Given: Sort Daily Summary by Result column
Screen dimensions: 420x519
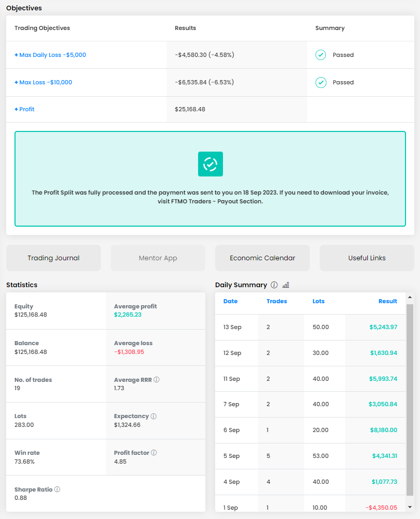Looking at the screenshot, I should pos(387,301).
